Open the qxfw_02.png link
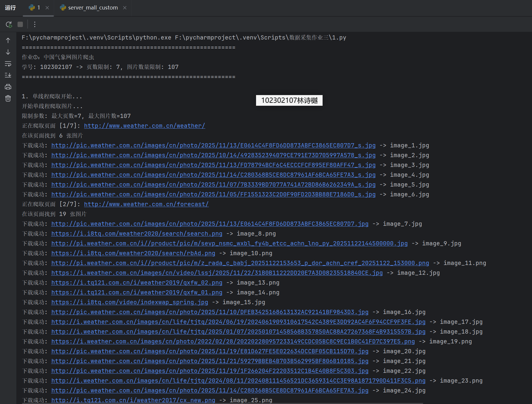 [x=137, y=283]
